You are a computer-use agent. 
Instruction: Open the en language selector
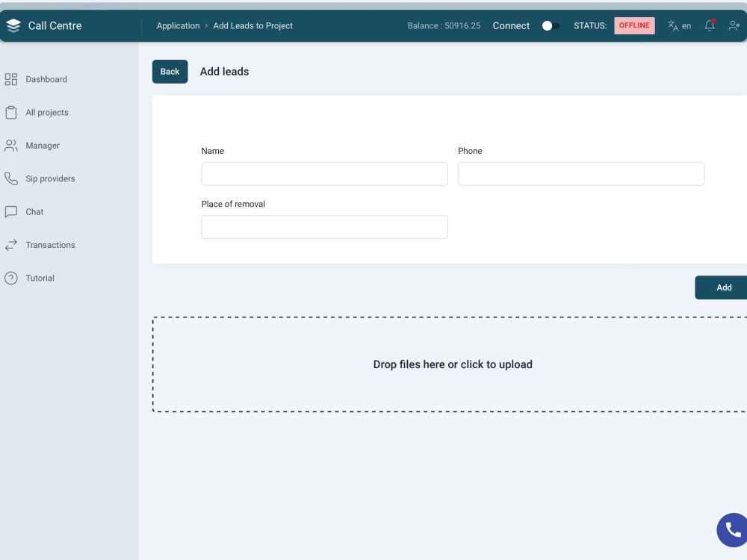click(x=686, y=25)
